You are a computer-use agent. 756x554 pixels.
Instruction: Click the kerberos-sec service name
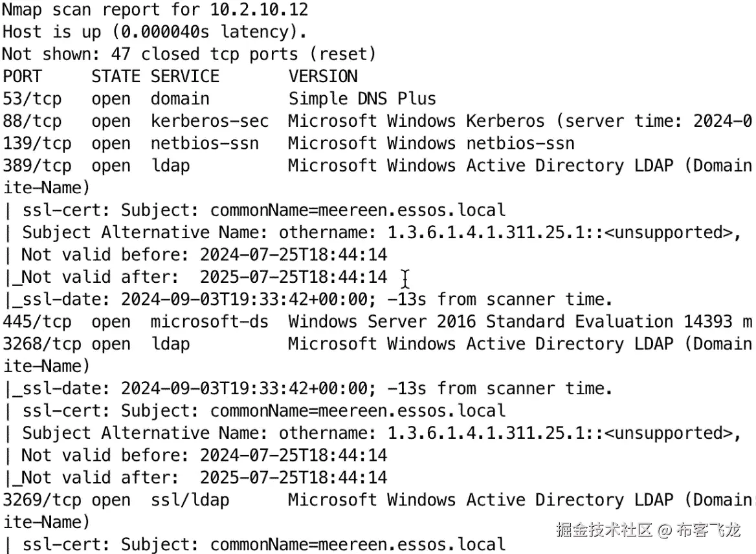point(210,121)
